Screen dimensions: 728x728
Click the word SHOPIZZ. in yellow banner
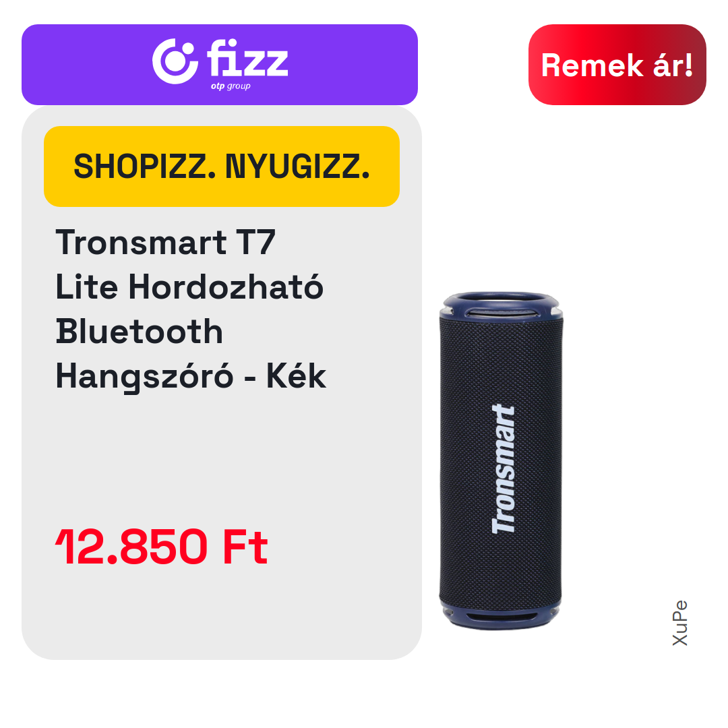(145, 166)
